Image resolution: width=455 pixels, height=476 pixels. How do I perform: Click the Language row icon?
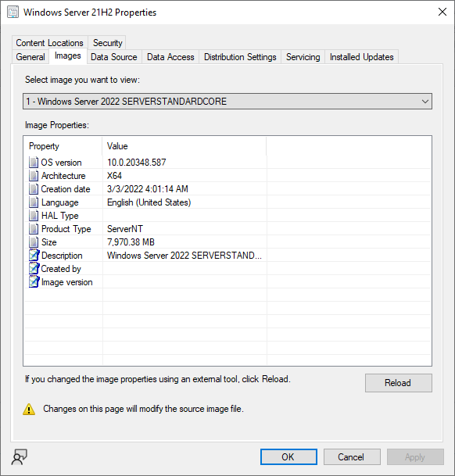[x=34, y=202]
